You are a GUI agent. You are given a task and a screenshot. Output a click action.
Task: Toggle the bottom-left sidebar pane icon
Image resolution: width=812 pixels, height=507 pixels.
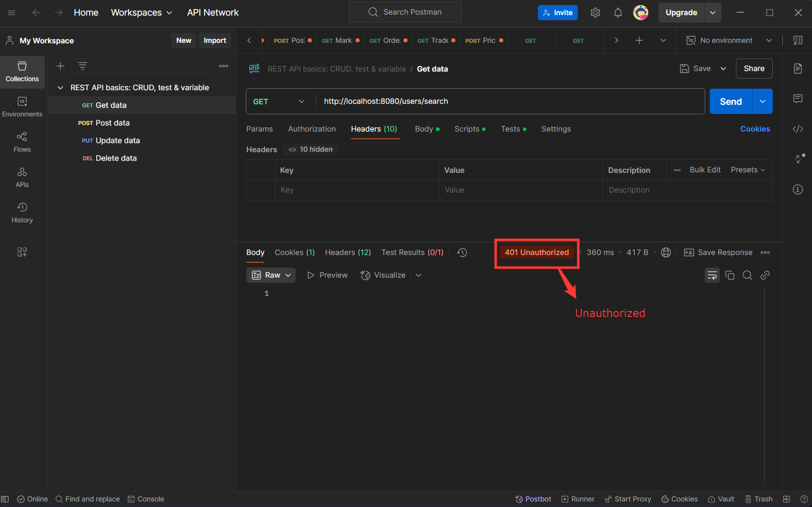pos(5,499)
